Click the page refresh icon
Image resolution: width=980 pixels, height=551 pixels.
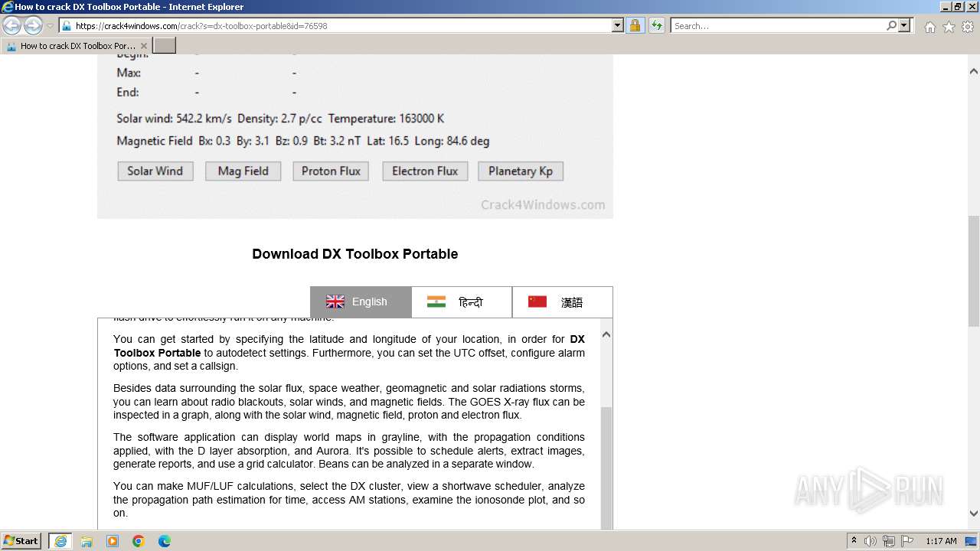pyautogui.click(x=657, y=25)
